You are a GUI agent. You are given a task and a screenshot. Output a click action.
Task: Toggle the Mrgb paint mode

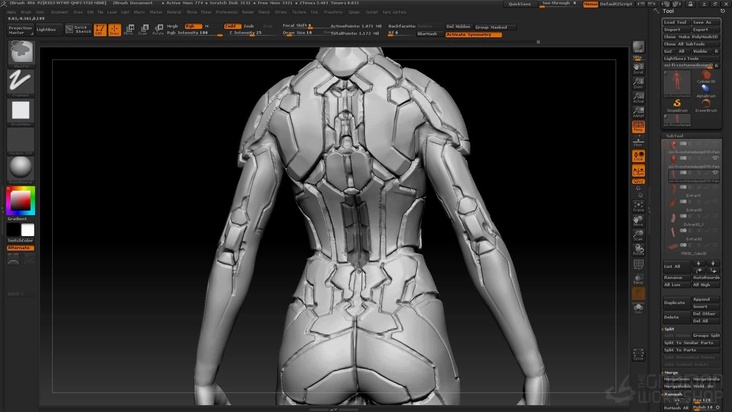(x=173, y=26)
